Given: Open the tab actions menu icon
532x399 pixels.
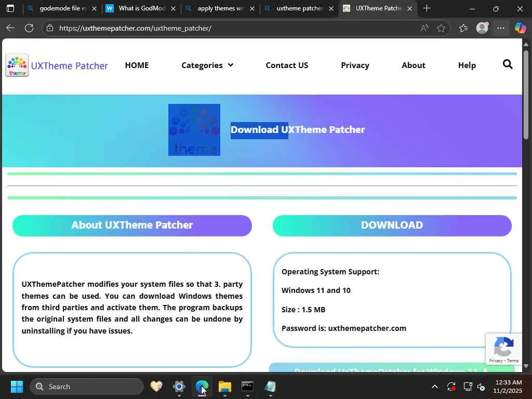Looking at the screenshot, I should coord(10,8).
